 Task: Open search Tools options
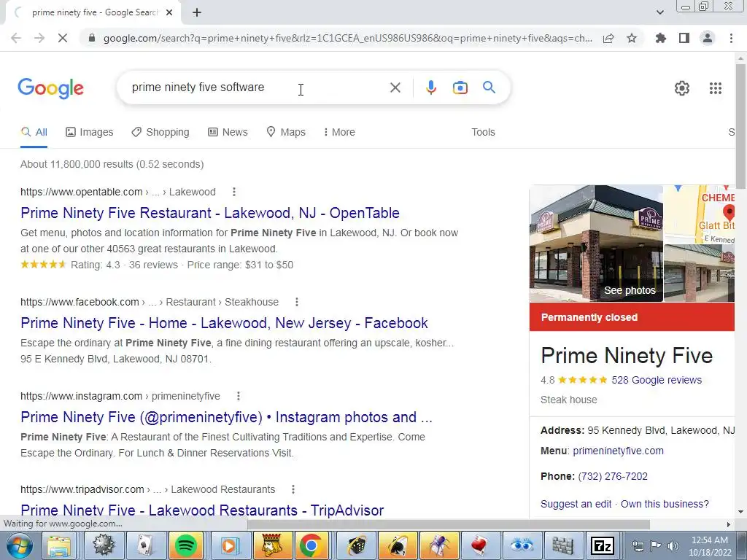pyautogui.click(x=483, y=132)
